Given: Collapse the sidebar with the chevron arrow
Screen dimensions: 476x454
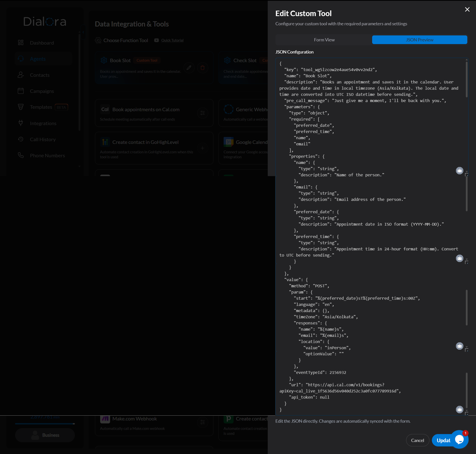Looking at the screenshot, I should [x=83, y=32].
